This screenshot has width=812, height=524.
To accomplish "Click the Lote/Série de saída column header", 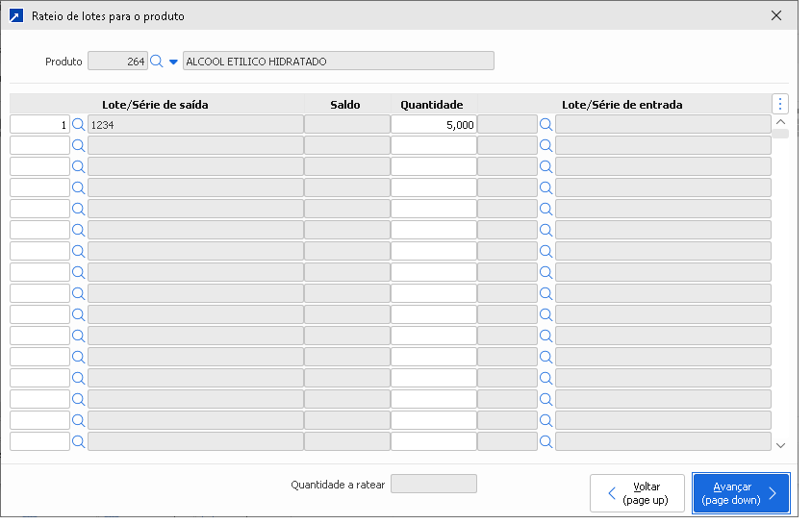I will point(155,104).
